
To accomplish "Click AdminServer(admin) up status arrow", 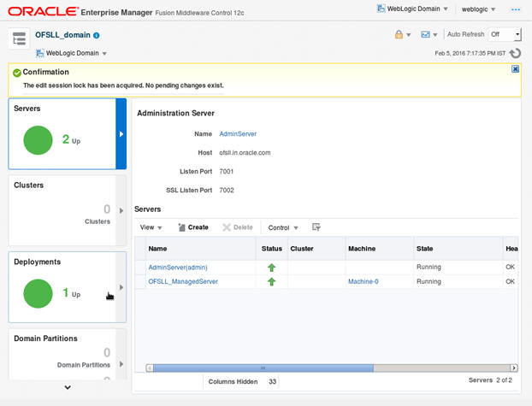I will pos(271,268).
